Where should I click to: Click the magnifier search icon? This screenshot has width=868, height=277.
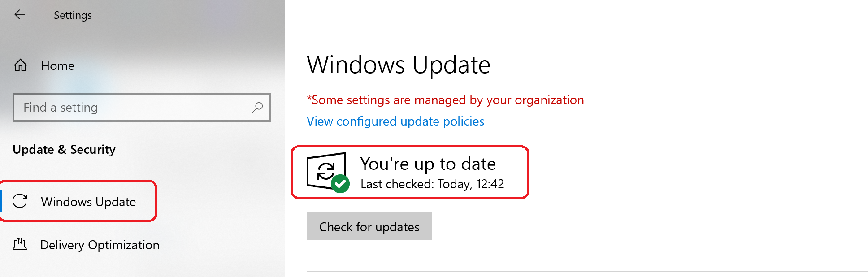point(257,108)
